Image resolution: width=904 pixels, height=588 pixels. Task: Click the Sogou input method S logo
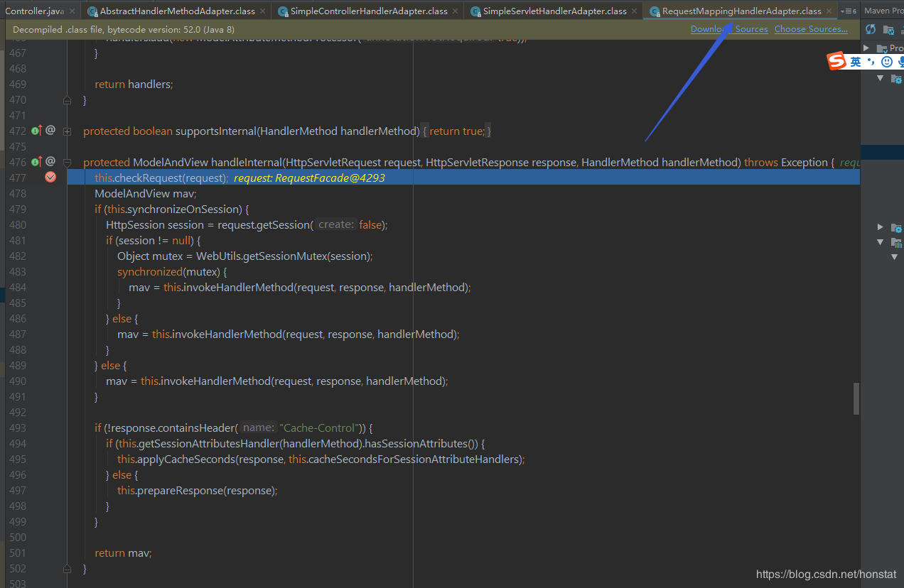(838, 62)
